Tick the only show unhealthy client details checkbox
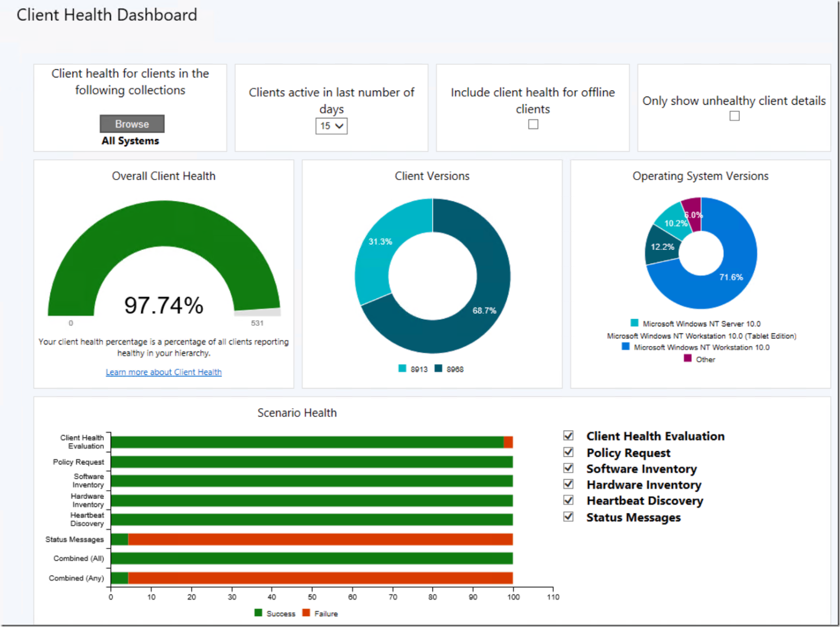Screen dimensions: 840x627 click(x=734, y=116)
